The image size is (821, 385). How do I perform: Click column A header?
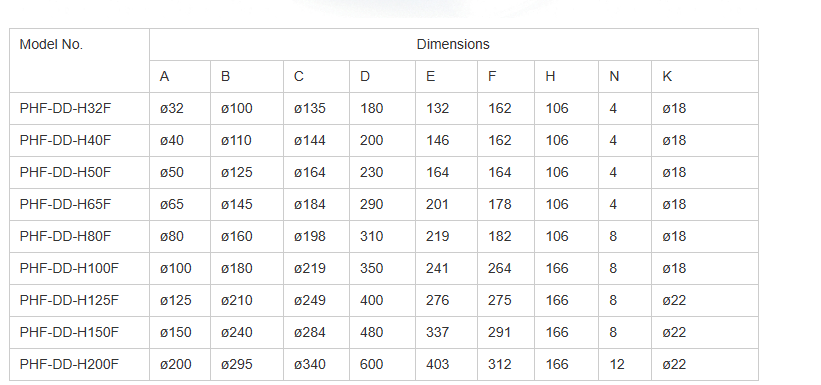pos(180,76)
